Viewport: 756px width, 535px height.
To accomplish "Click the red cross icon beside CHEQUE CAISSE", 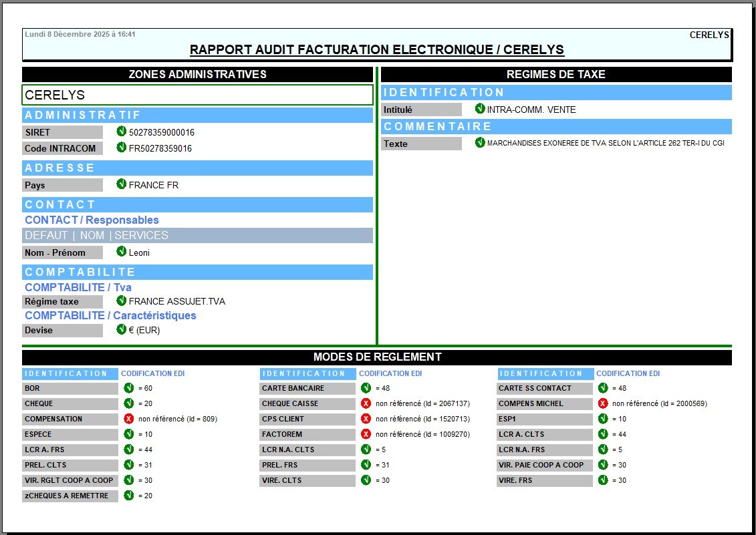I will 366,403.
